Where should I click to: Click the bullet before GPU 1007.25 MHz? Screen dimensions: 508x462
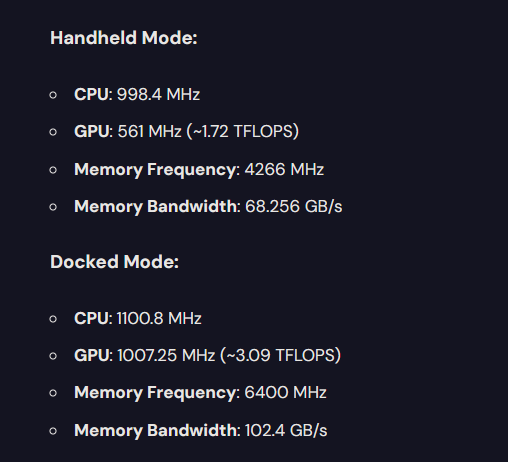(x=53, y=356)
